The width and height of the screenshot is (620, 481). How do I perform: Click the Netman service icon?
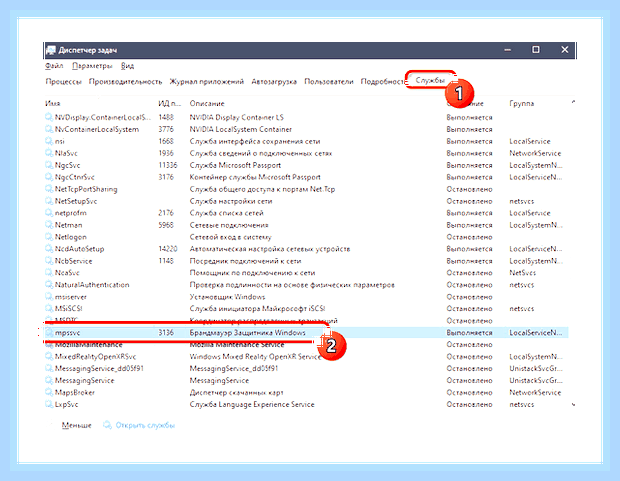49,225
